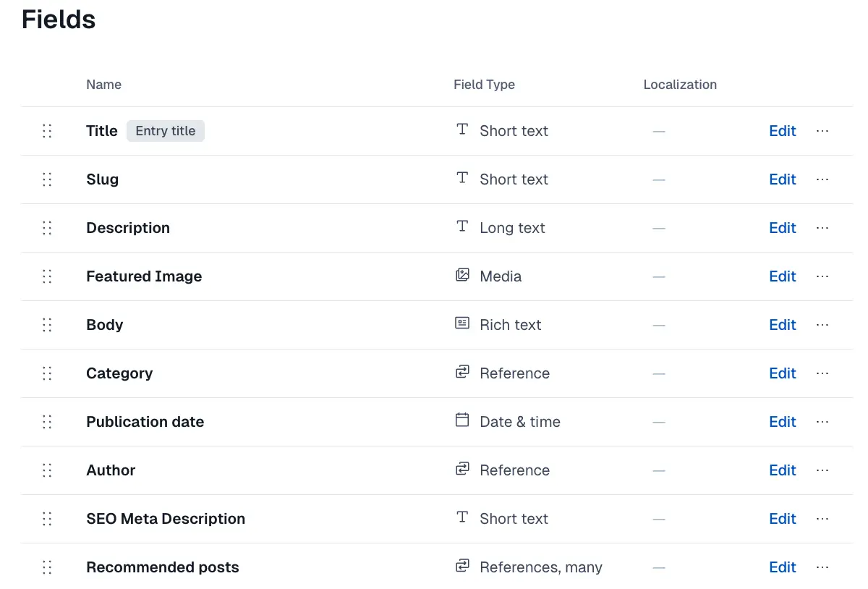Click the Entry title badge
868x589 pixels.
pyautogui.click(x=166, y=131)
